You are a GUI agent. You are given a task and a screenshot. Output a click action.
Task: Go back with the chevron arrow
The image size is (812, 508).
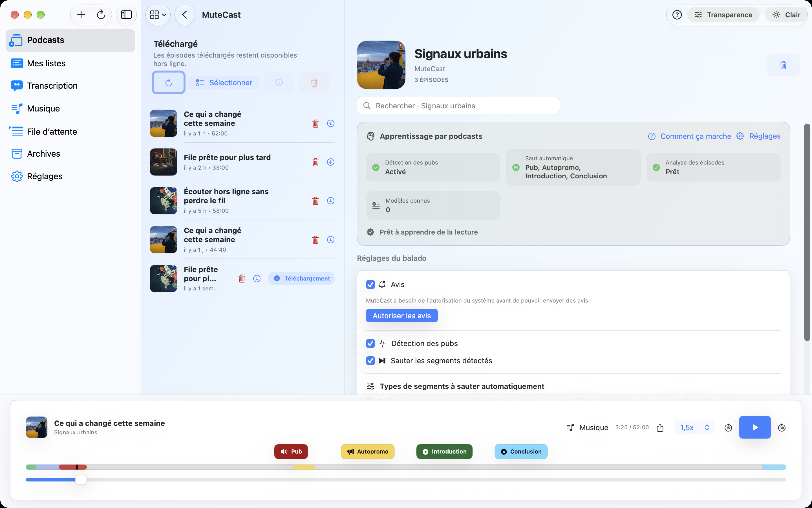(x=185, y=15)
